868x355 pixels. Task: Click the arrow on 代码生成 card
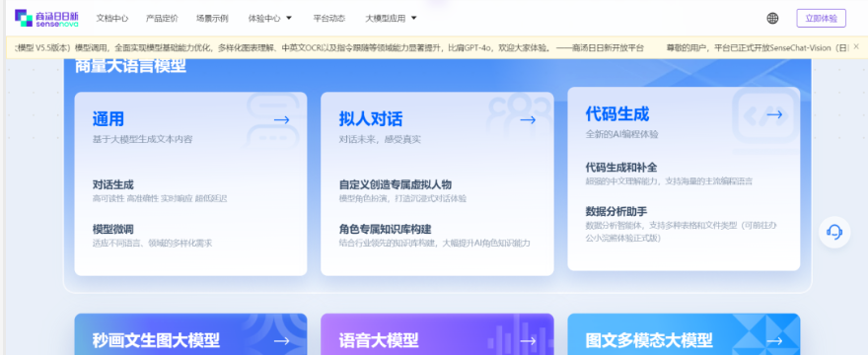[774, 114]
